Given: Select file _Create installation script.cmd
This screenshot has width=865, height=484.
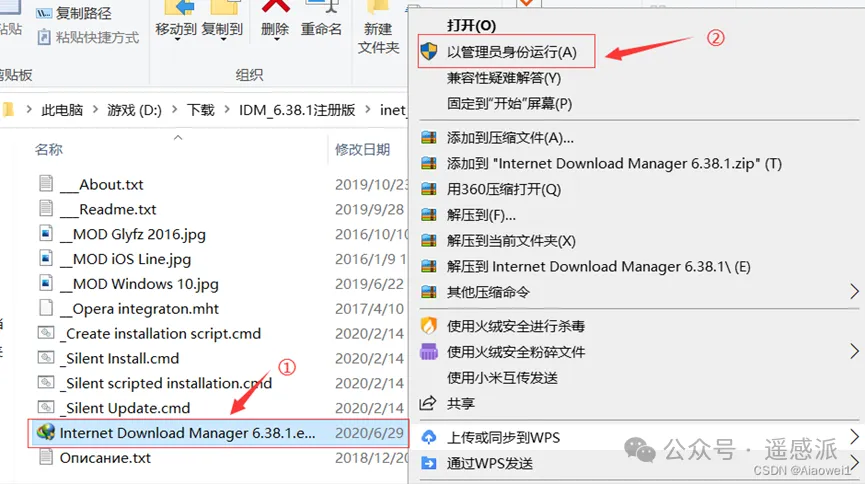Looking at the screenshot, I should (160, 333).
